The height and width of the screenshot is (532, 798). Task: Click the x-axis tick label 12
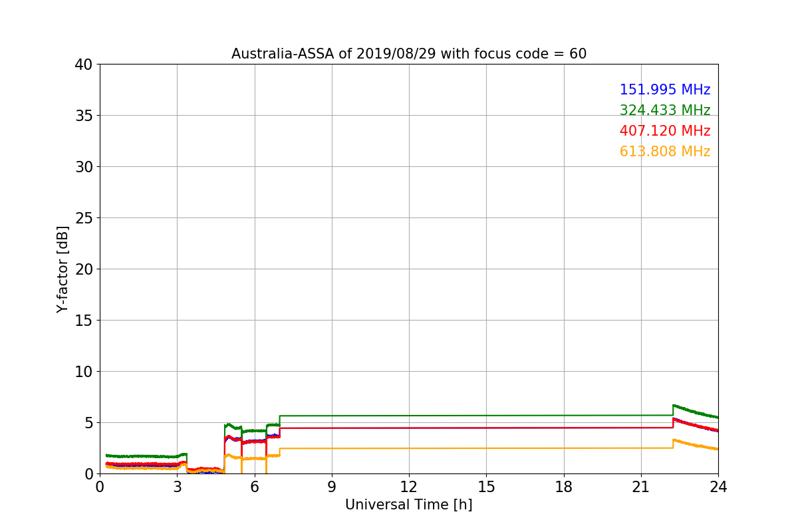click(x=409, y=487)
